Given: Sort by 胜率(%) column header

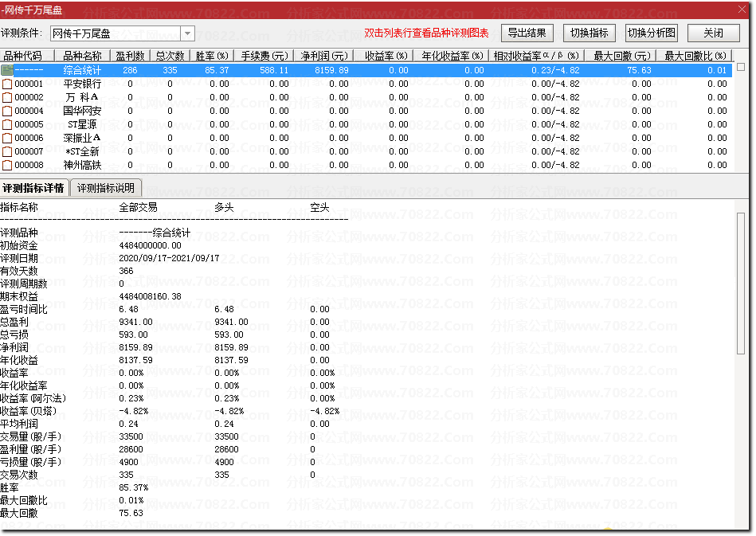Looking at the screenshot, I should pos(212,56).
